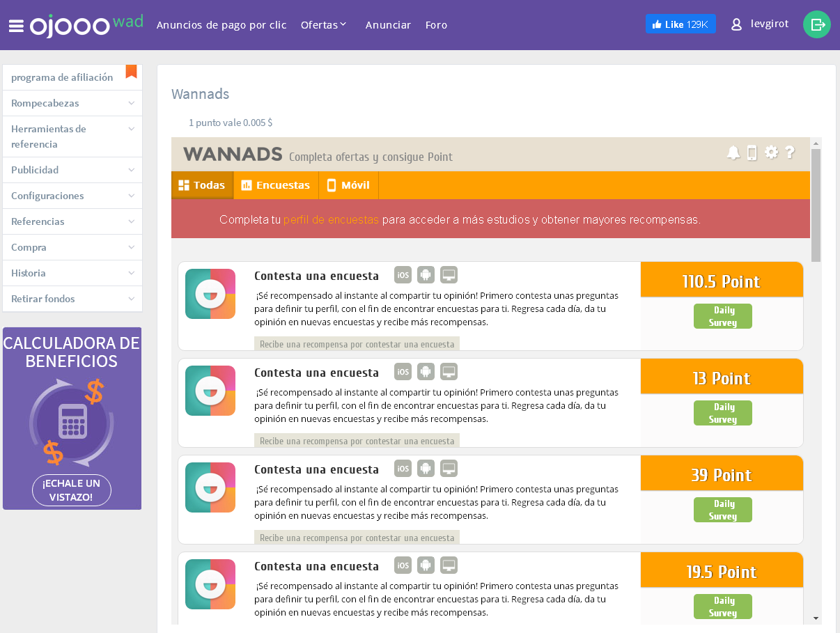Click the iOS icon on the 110.5 Point offer
Viewport: 840px width, 633px height.
coord(403,275)
